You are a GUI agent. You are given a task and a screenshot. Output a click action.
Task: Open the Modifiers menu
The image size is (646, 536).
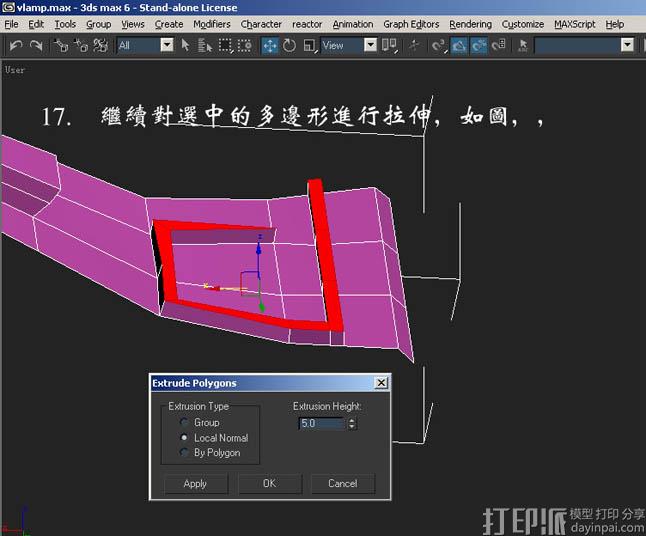point(211,24)
